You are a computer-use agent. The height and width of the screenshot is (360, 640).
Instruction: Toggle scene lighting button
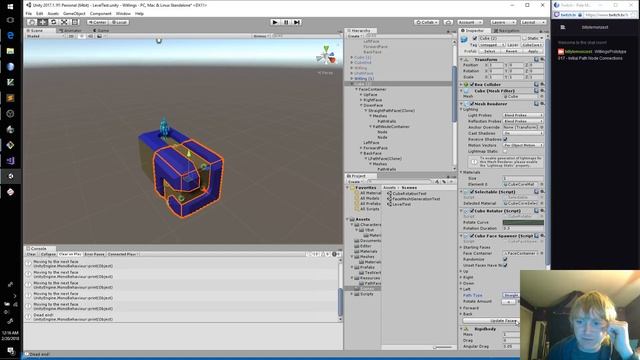click(x=81, y=36)
